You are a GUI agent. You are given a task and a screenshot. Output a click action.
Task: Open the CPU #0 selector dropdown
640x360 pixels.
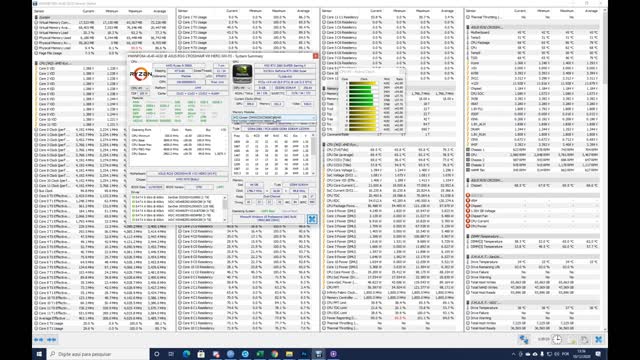tap(140, 88)
